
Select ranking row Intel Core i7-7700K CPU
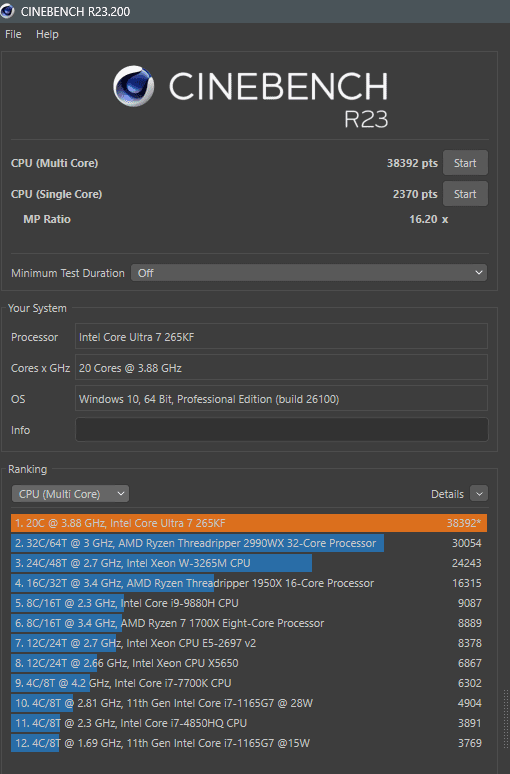(x=249, y=683)
